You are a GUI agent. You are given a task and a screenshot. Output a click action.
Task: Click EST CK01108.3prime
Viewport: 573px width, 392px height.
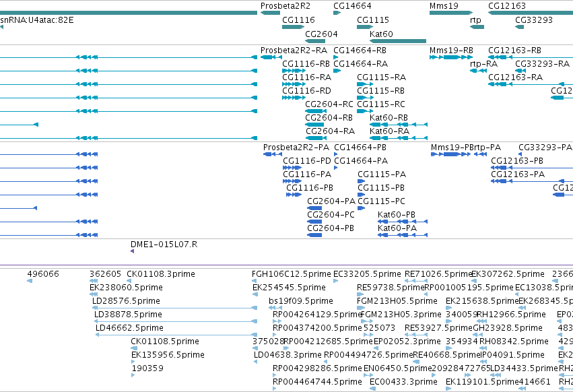pos(161,274)
